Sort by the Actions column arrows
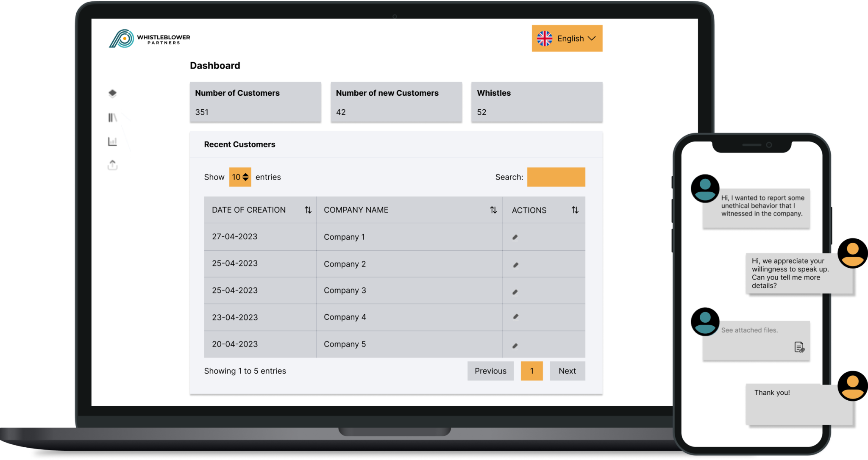Viewport: 868px width, 460px height. (575, 210)
